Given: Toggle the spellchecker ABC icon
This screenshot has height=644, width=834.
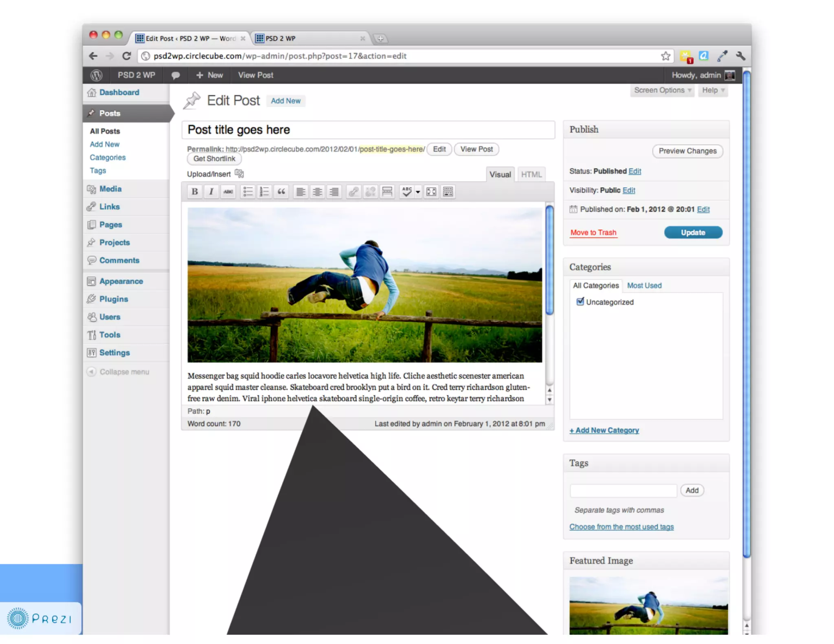Looking at the screenshot, I should 406,191.
